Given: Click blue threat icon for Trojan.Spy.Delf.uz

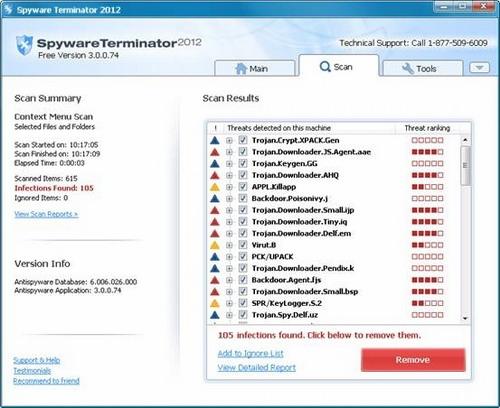Looking at the screenshot, I should coord(215,315).
